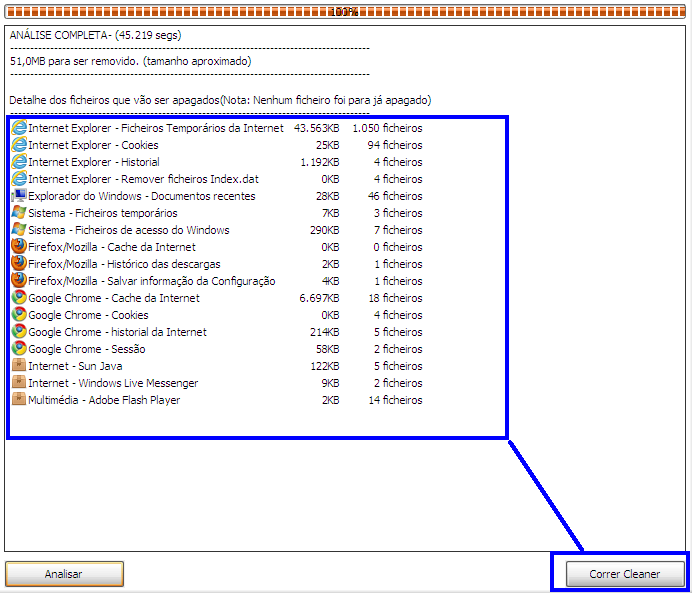
Task: Click the '18 ficheiros' count
Action: coord(395,298)
